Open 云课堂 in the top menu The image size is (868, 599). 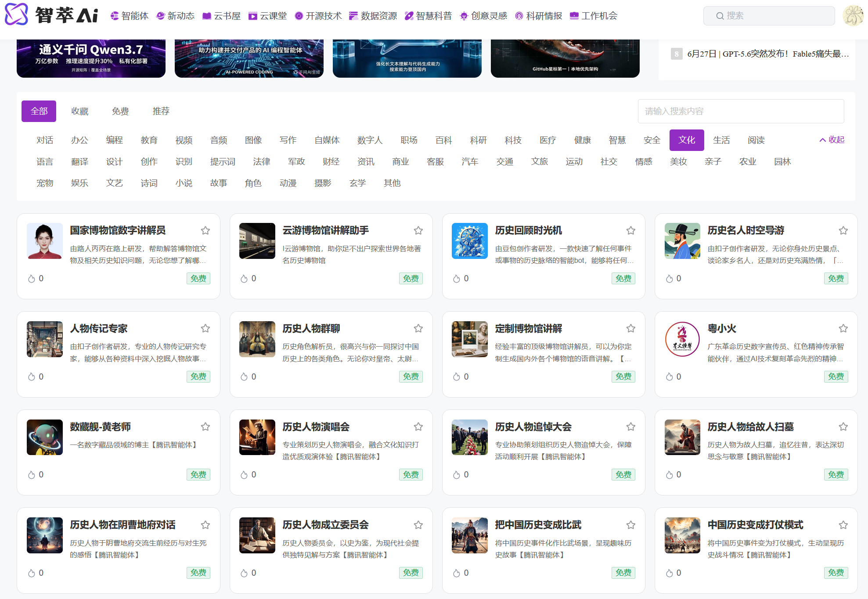[268, 16]
